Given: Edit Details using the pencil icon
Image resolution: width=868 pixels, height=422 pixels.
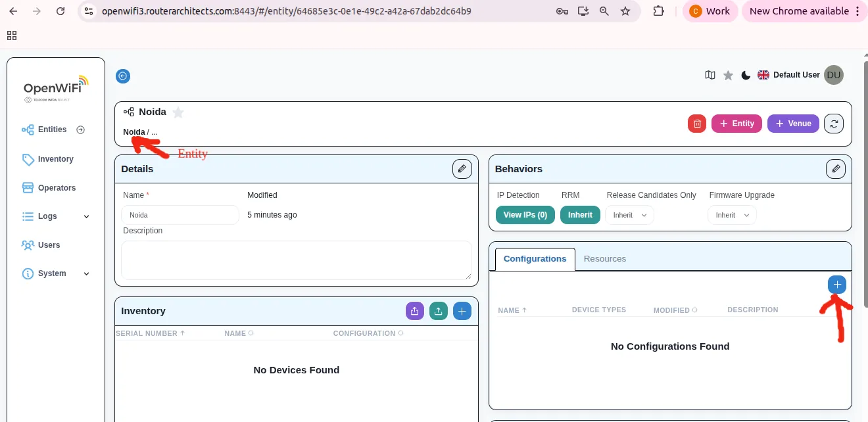Looking at the screenshot, I should [x=462, y=168].
